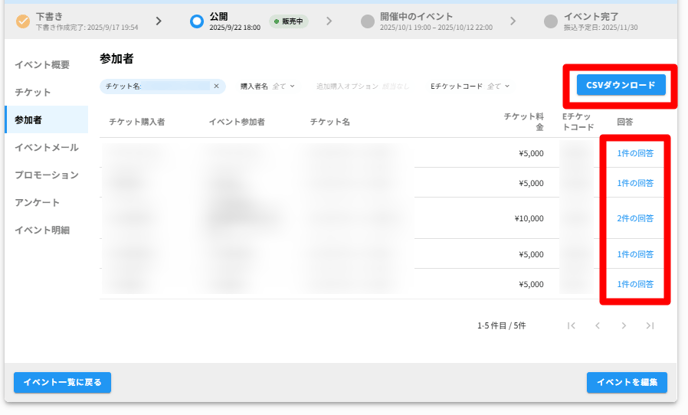The width and height of the screenshot is (688, 415).
Task: Return via イベント一覧に戻る button
Action: pyautogui.click(x=62, y=382)
